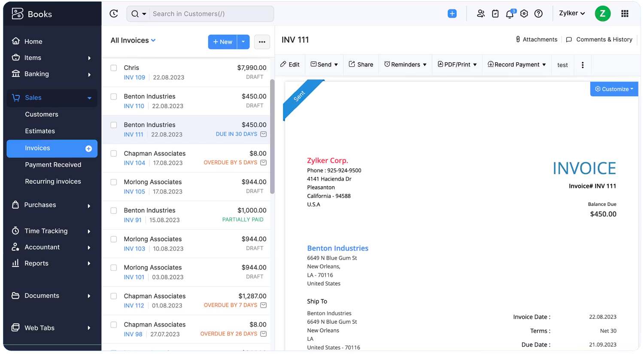This screenshot has width=644, height=354.
Task: Click the Time Tracking clock icon
Action: [x=15, y=231]
